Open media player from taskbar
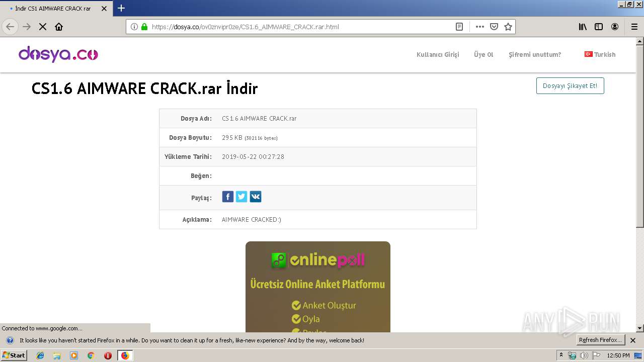The width and height of the screenshot is (644, 362). tap(74, 355)
